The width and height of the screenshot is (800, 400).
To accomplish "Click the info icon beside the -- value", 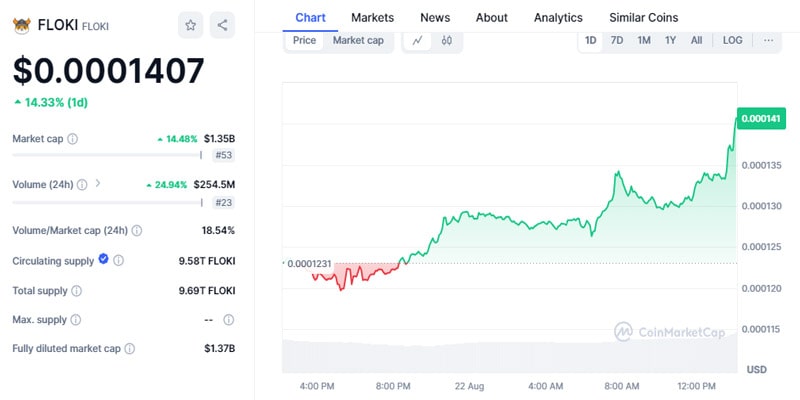I will [229, 320].
